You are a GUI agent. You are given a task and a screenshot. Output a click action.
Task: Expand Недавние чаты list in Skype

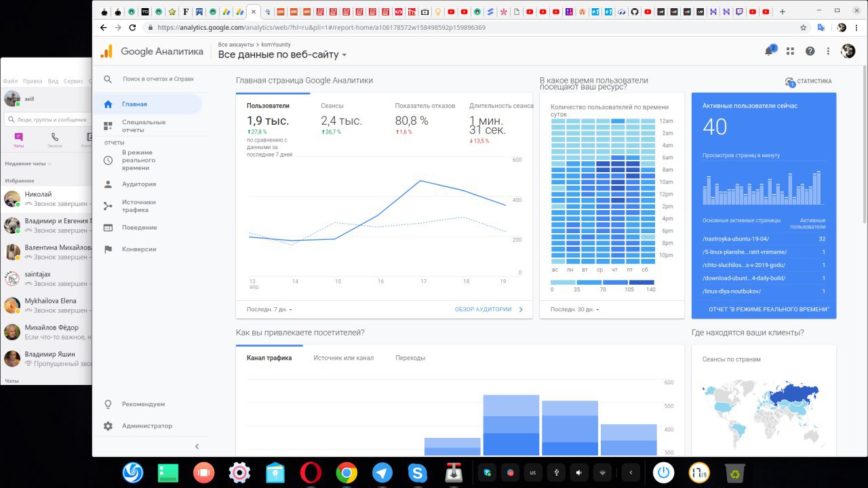pyautogui.click(x=28, y=164)
